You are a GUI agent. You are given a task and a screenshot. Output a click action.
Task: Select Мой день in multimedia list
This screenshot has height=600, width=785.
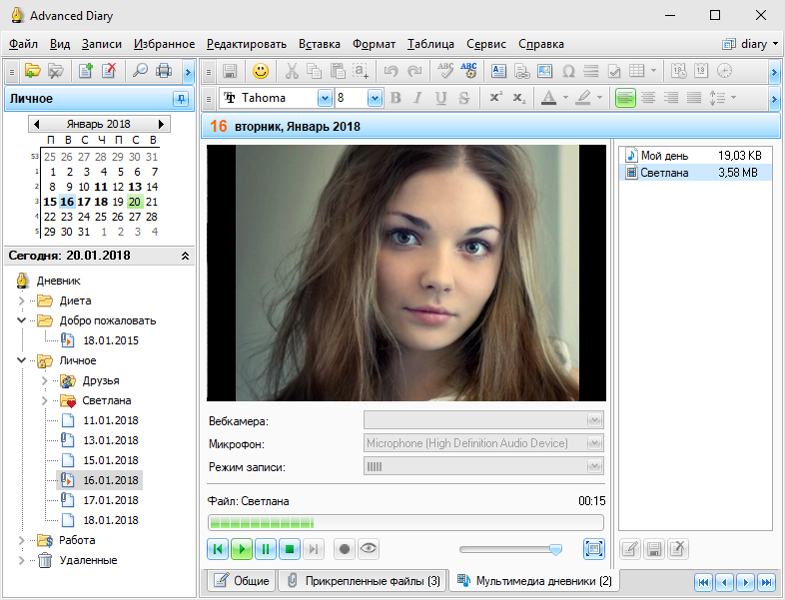[x=665, y=156]
